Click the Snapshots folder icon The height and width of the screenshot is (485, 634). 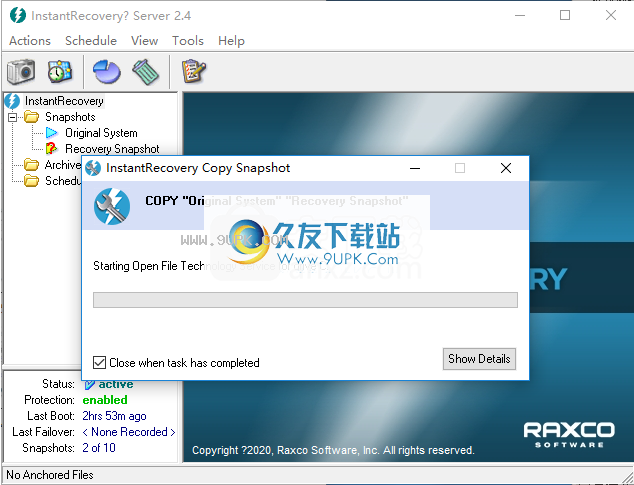tap(31, 117)
